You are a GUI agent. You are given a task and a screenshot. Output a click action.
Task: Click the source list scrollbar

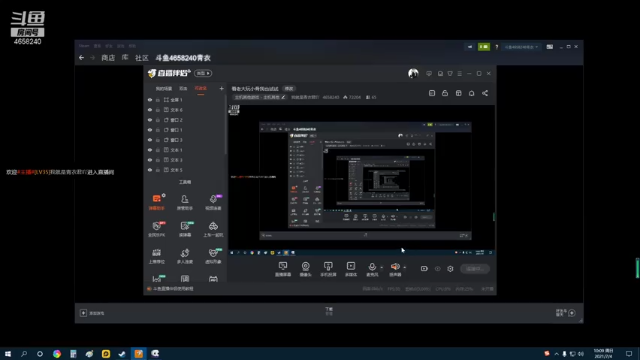coord(225,124)
